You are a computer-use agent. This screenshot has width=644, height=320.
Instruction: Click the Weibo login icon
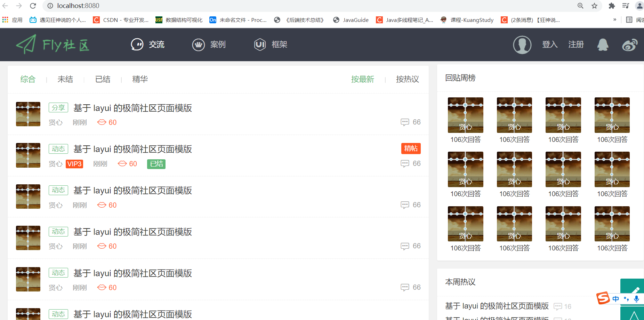pyautogui.click(x=630, y=45)
